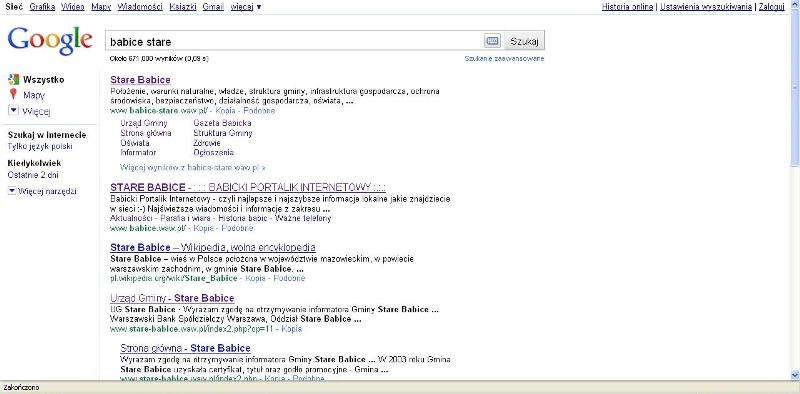Open the Zdrowie sitelink
800x394 pixels.
[x=207, y=143]
